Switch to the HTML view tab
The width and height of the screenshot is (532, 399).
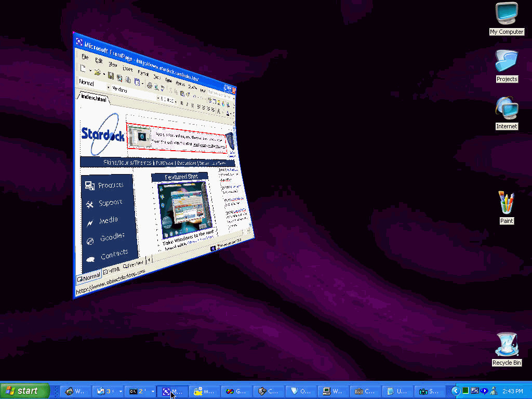tap(112, 270)
